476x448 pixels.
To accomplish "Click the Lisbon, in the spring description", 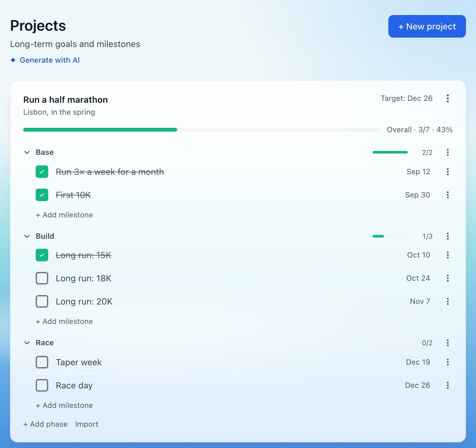I will pos(59,112).
